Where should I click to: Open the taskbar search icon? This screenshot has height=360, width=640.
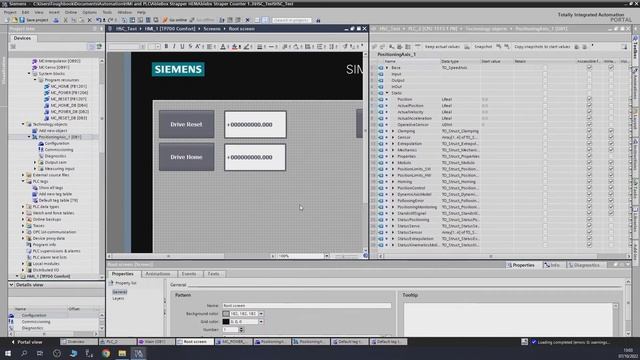(24, 353)
